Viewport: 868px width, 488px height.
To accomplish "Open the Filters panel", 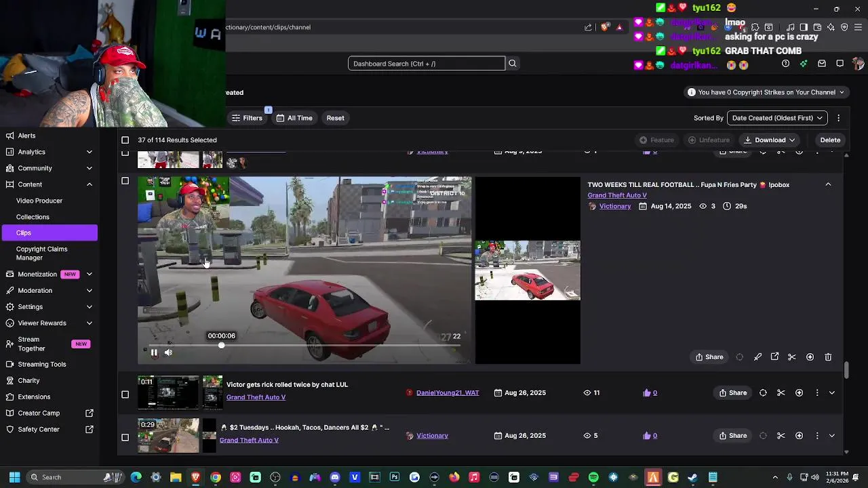I will coord(247,118).
